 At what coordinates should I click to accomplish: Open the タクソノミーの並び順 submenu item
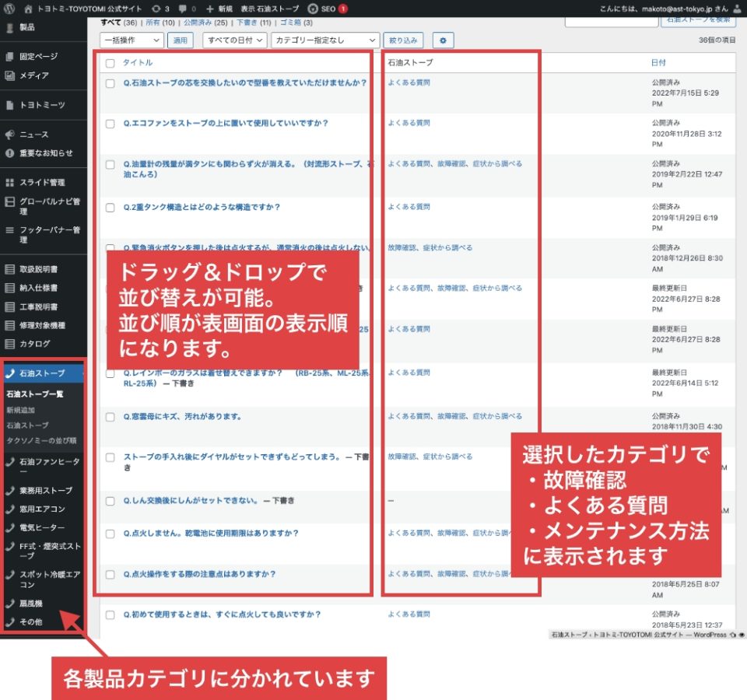pyautogui.click(x=41, y=441)
